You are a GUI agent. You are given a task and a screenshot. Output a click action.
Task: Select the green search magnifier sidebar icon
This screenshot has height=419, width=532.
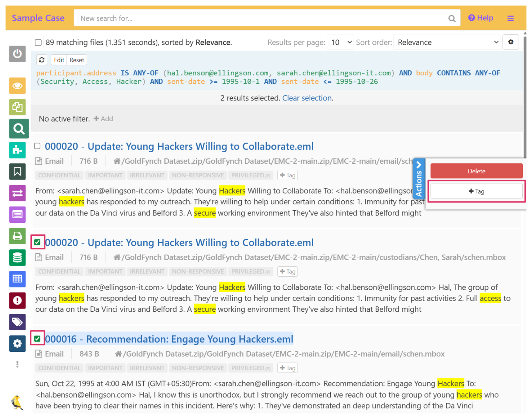[18, 129]
